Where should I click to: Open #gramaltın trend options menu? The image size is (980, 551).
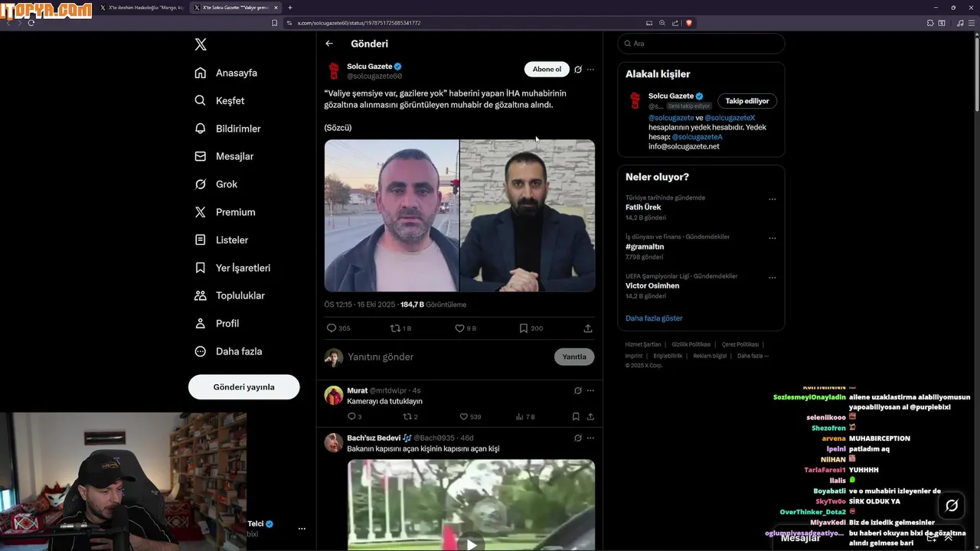(x=772, y=238)
